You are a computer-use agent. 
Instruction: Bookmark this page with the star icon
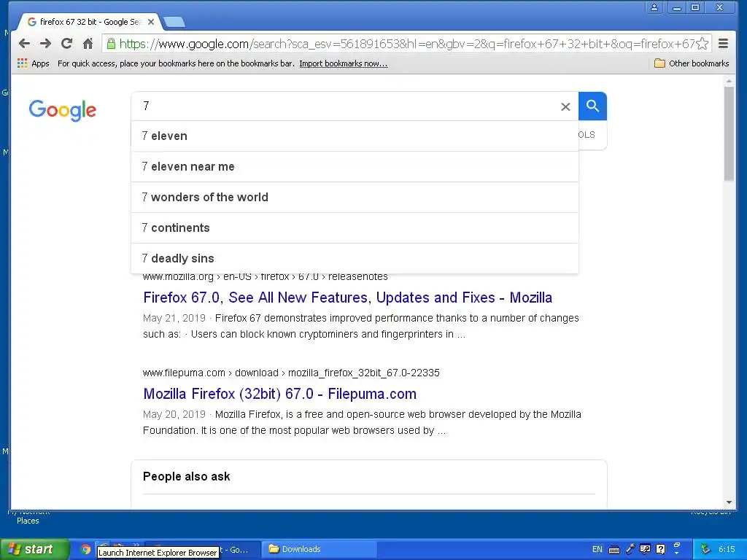point(702,44)
